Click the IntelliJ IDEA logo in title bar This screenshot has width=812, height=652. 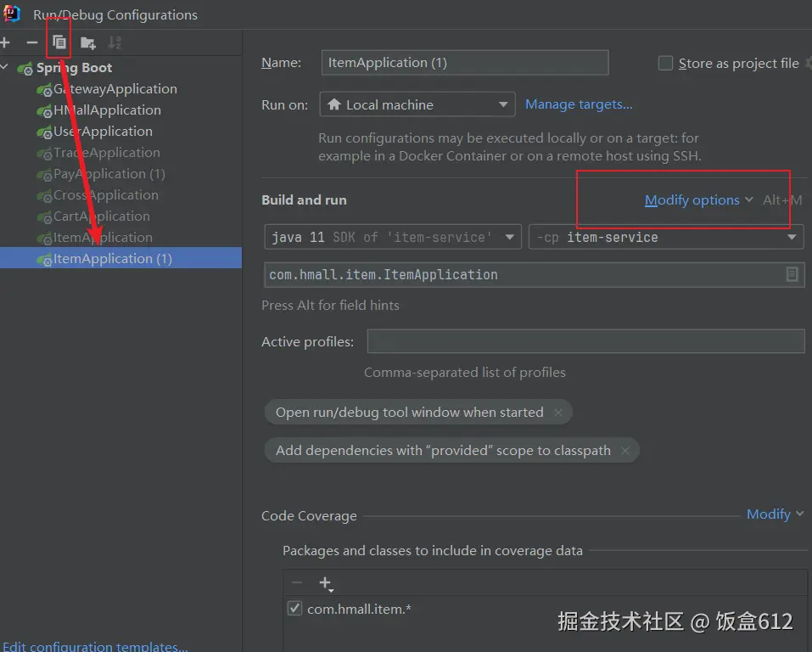(x=11, y=14)
